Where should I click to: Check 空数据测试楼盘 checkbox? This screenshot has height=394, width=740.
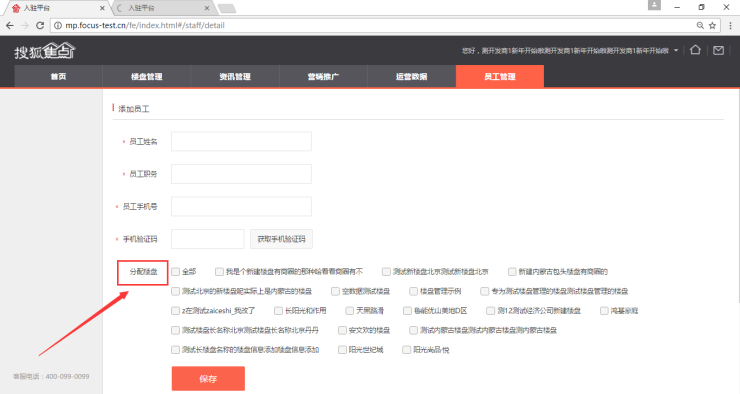pyautogui.click(x=335, y=292)
